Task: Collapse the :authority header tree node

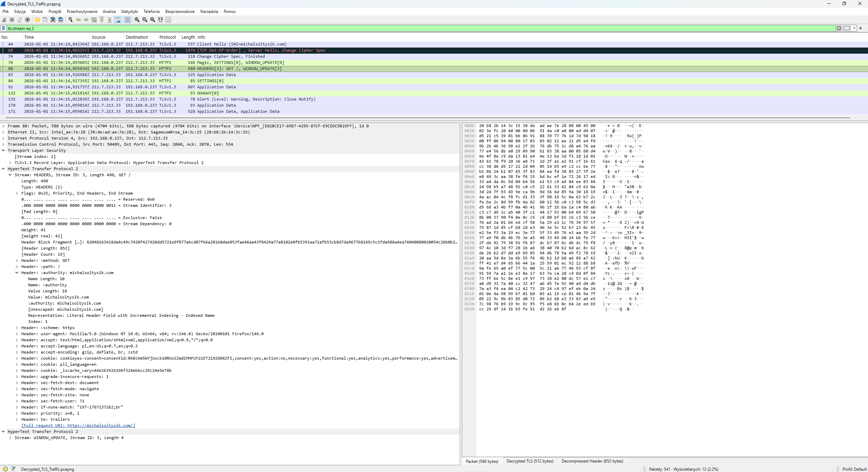Action: click(17, 273)
